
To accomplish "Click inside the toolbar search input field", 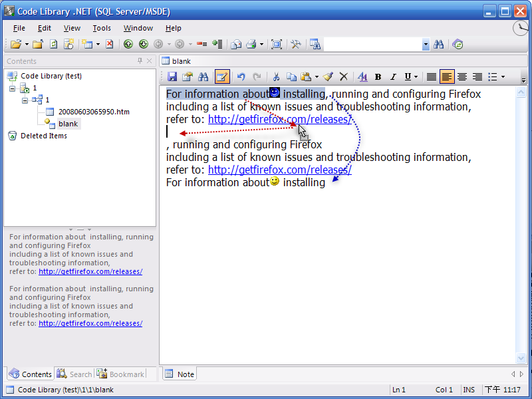I will click(373, 45).
